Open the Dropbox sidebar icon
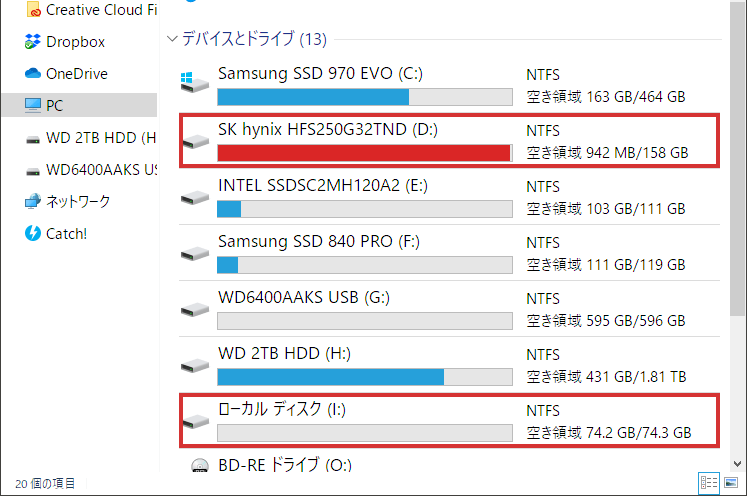 click(32, 42)
